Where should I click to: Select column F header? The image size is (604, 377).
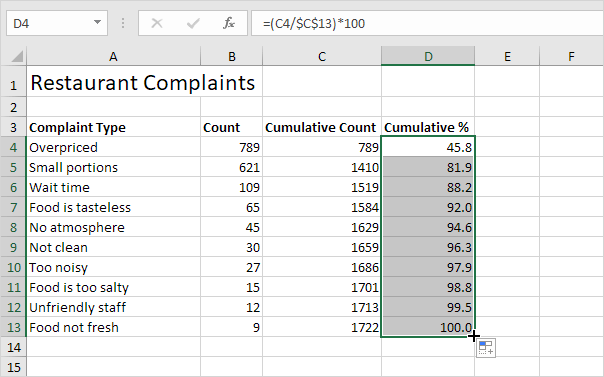572,57
